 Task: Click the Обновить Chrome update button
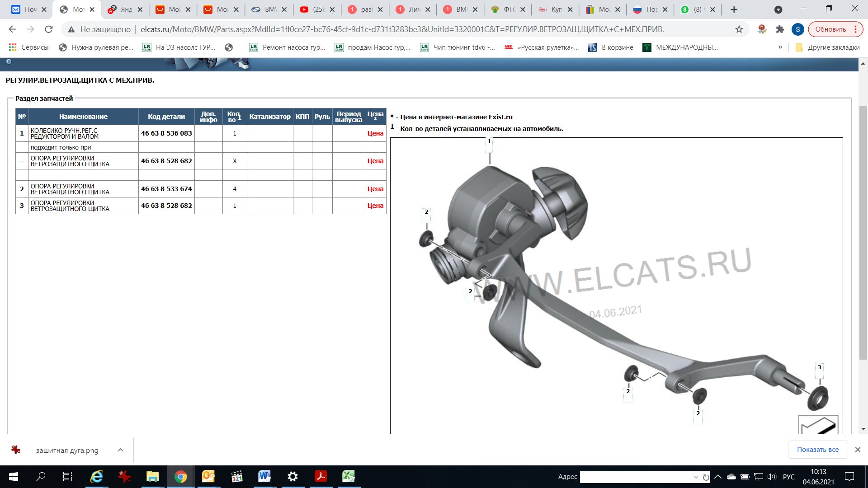(830, 29)
